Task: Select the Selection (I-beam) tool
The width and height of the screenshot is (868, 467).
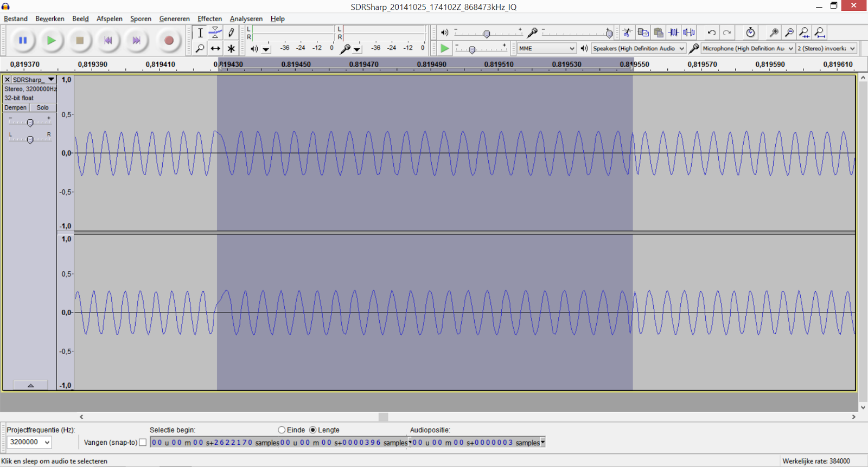Action: (200, 33)
